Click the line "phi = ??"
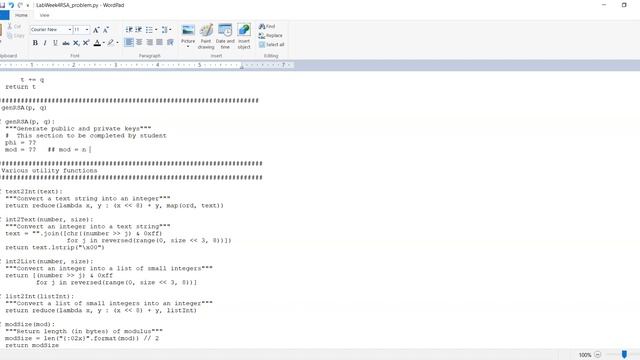 pos(20,143)
